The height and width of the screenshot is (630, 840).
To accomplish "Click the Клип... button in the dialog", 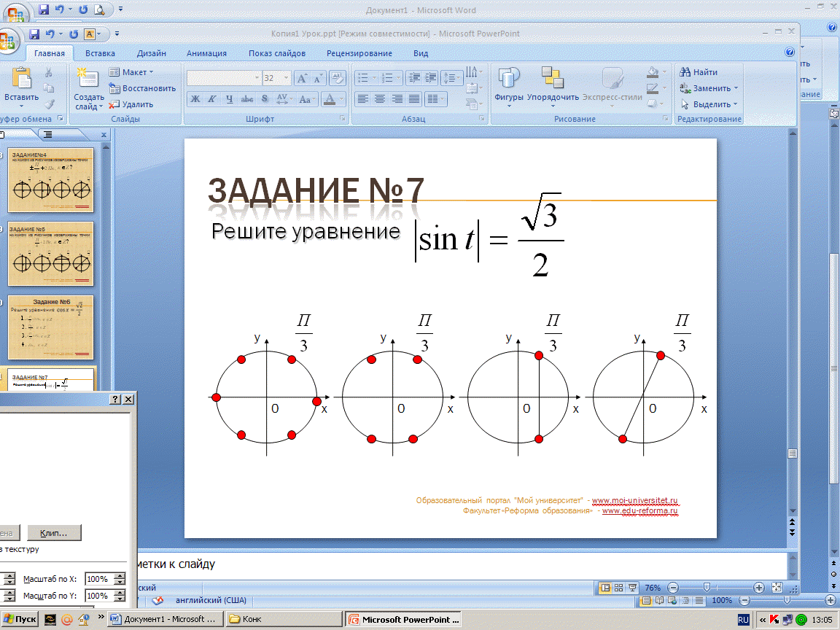I will coord(54,533).
